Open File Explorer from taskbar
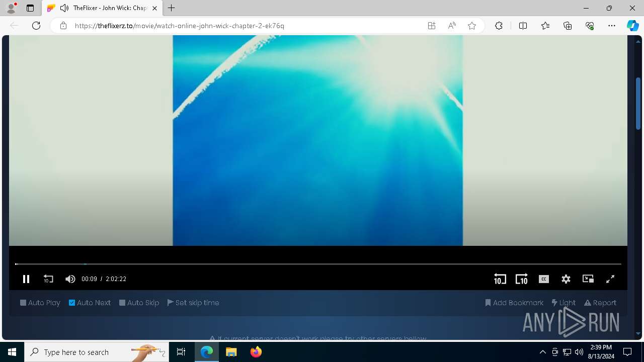 click(x=231, y=352)
